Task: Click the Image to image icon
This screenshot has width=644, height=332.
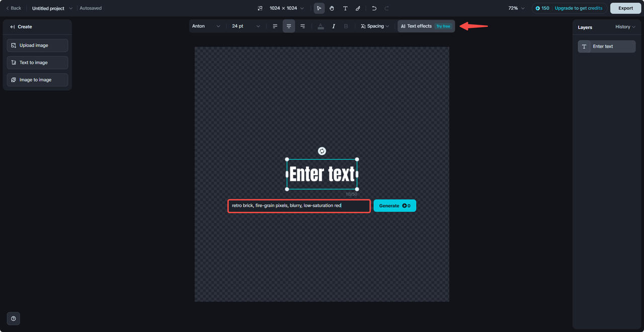Action: [x=14, y=80]
